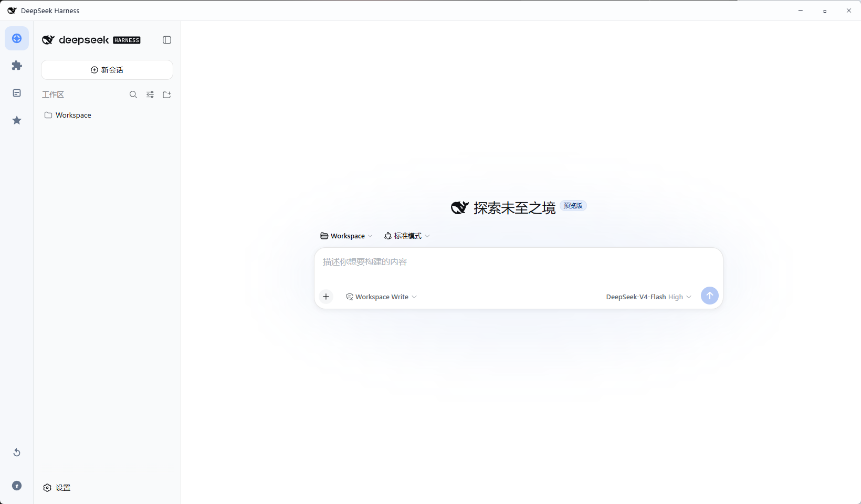Screen dimensions: 861x504
Task: Click the 预览版 preview badge
Action: click(x=573, y=206)
